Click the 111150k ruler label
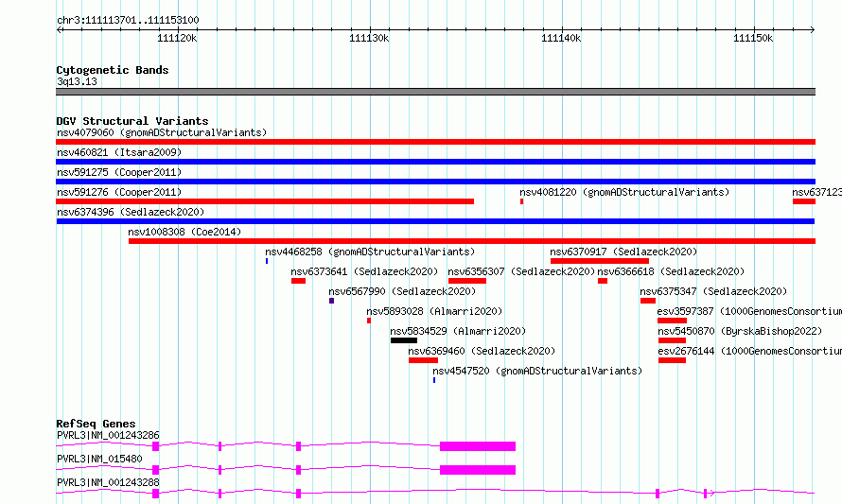Screen dimensions: 842x504 pyautogui.click(x=753, y=38)
